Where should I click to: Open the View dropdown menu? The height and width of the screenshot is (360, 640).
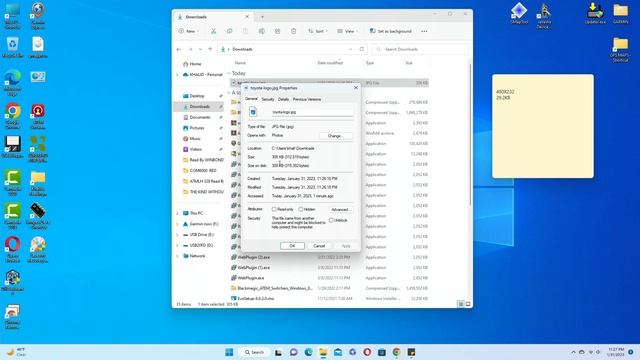pyautogui.click(x=347, y=31)
